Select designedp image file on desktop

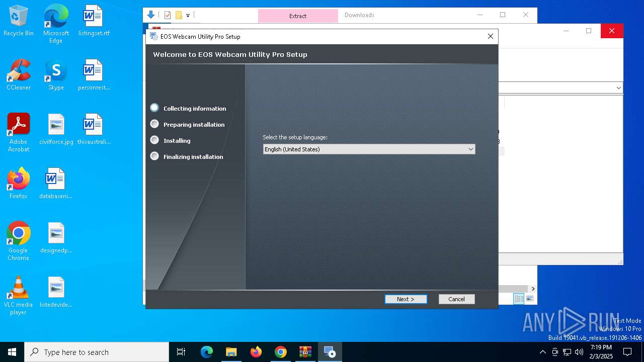(x=56, y=238)
